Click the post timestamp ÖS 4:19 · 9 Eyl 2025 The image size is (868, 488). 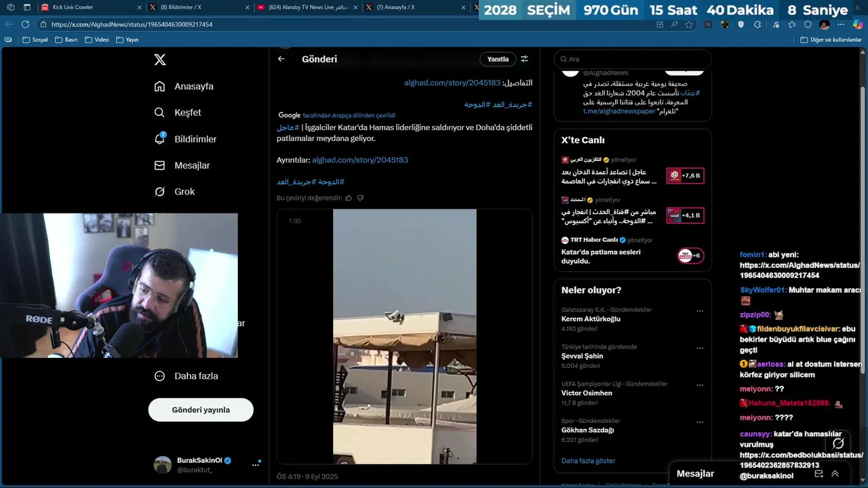(307, 476)
